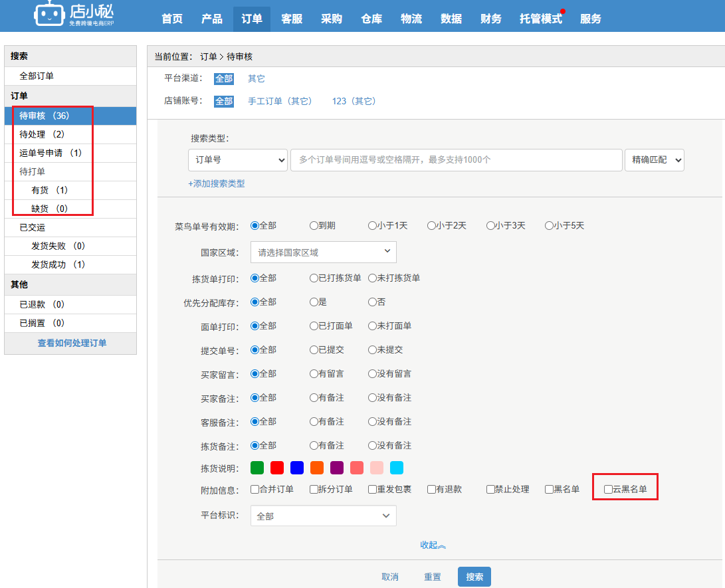Select 到期 for 菜鸟单号有效期
725x588 pixels.
coord(314,226)
